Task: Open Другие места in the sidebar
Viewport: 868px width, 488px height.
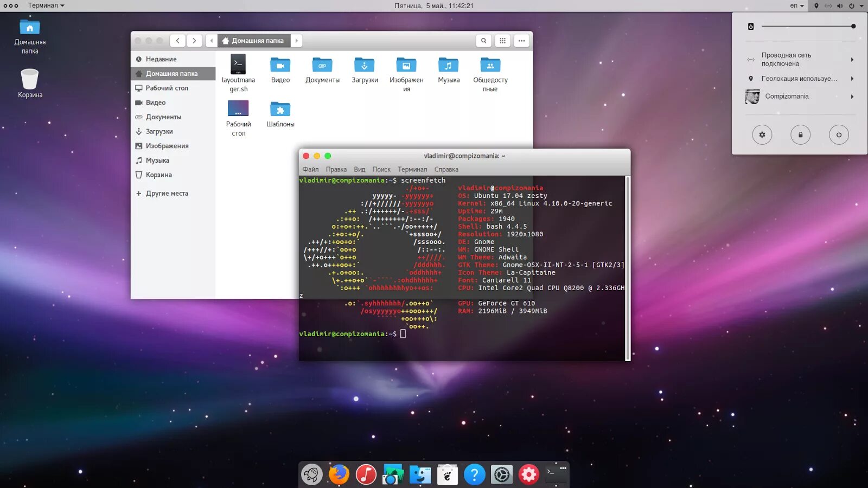Action: click(173, 193)
